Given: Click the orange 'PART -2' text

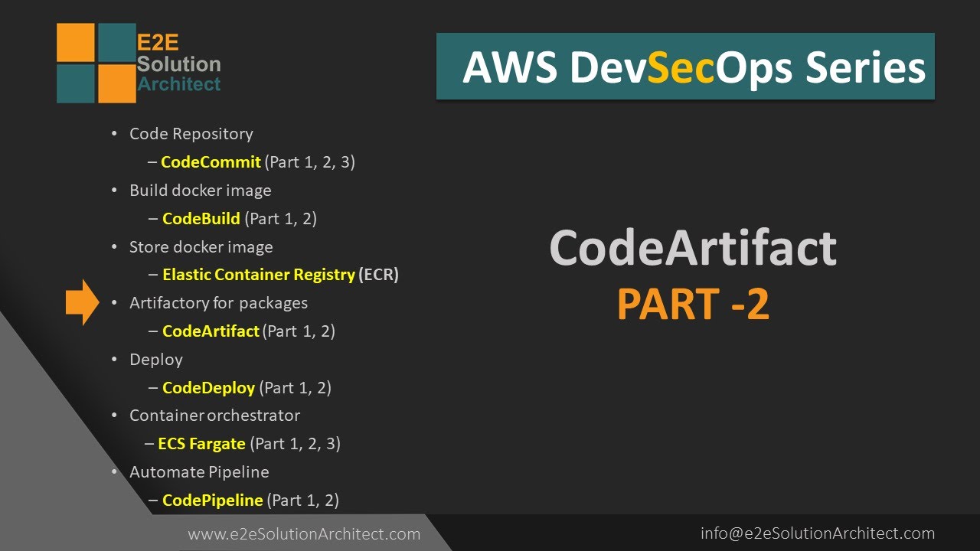Looking at the screenshot, I should [693, 304].
